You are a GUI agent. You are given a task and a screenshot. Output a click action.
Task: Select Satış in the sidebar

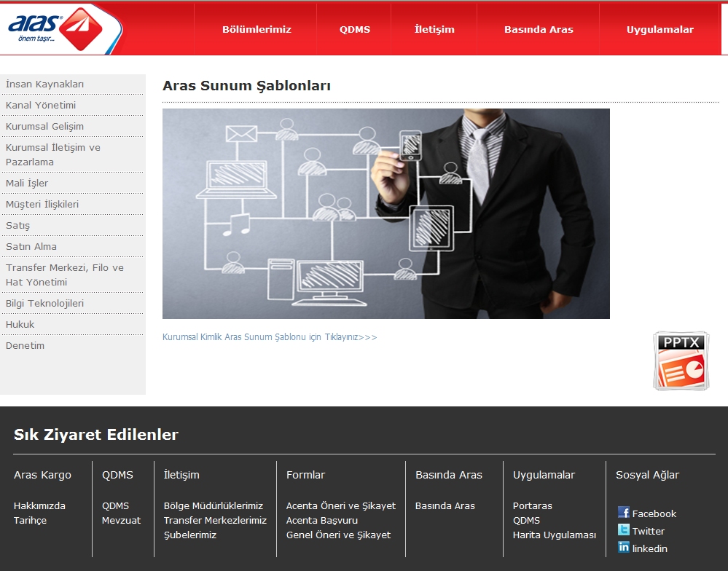tap(17, 226)
